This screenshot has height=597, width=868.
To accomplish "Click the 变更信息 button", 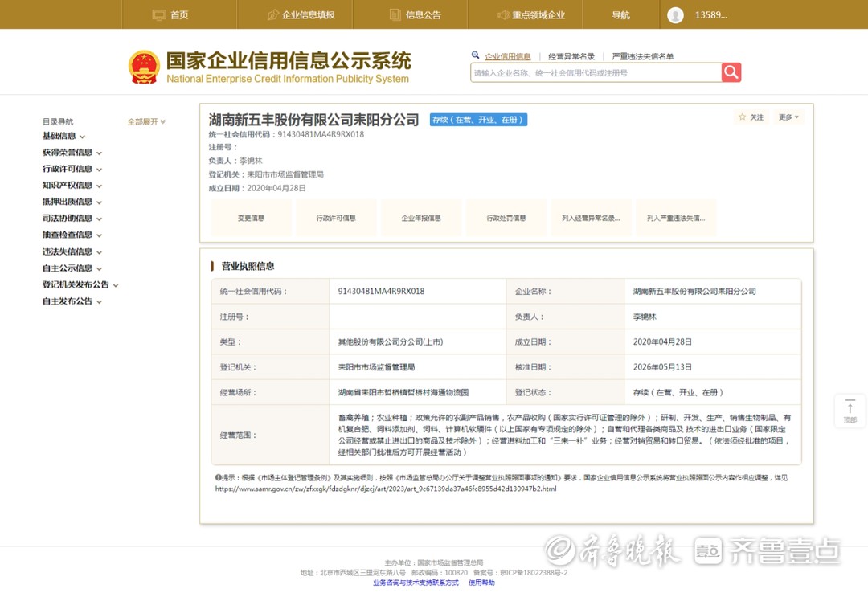I will [x=251, y=218].
